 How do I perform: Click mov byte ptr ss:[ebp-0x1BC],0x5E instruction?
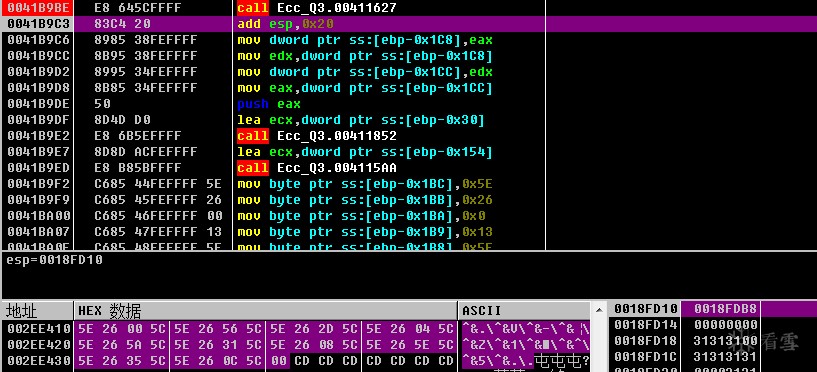pos(365,184)
